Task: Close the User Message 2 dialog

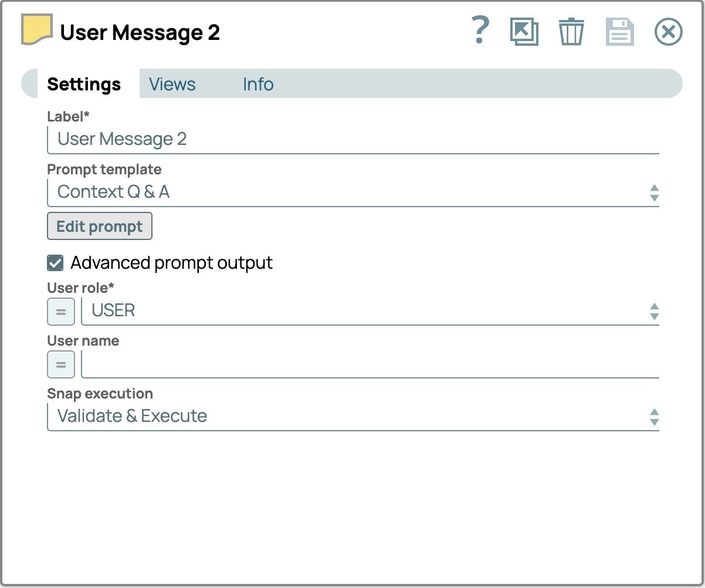Action: [x=668, y=31]
